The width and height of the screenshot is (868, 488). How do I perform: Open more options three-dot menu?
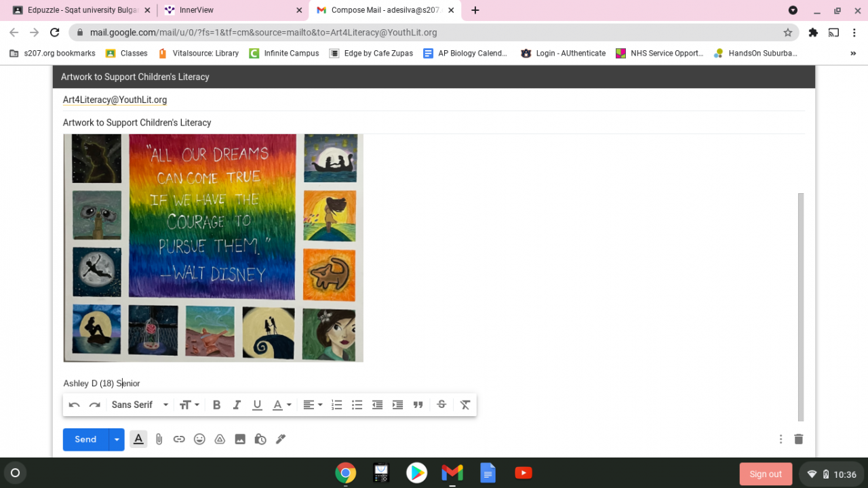point(781,439)
